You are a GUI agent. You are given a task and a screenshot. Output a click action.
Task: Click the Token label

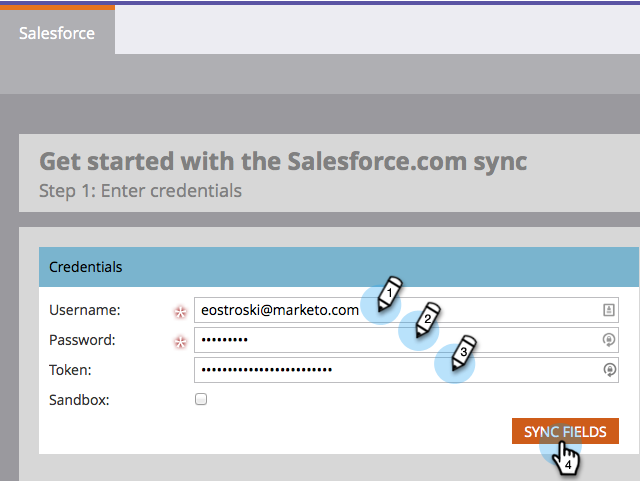click(70, 370)
